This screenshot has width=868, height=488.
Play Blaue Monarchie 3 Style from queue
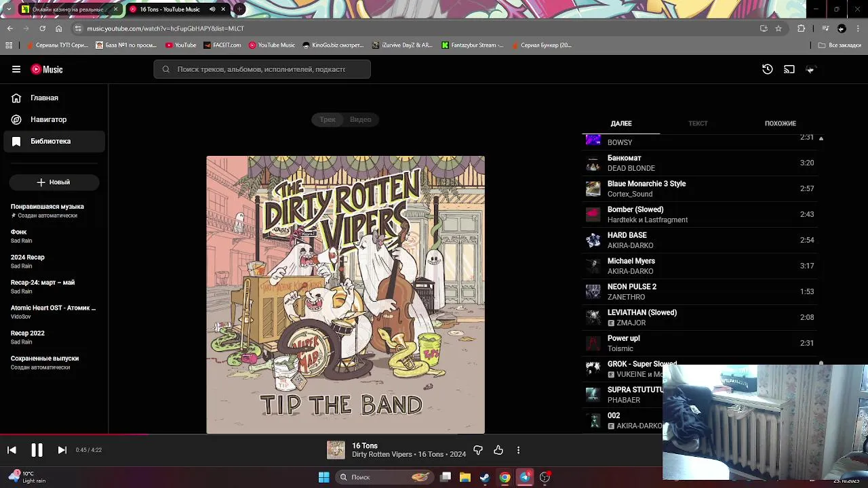[x=701, y=188]
